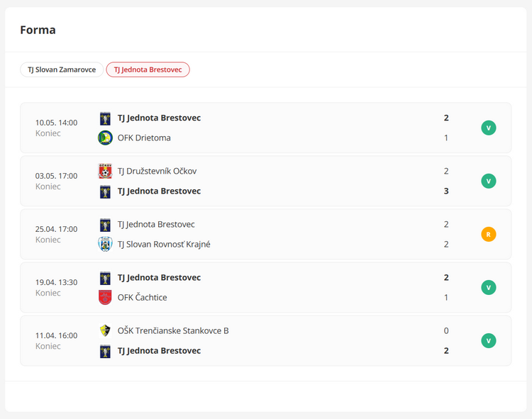Click the OFK Čachtice red crest
Screen dimensions: 532x419
tap(105, 298)
